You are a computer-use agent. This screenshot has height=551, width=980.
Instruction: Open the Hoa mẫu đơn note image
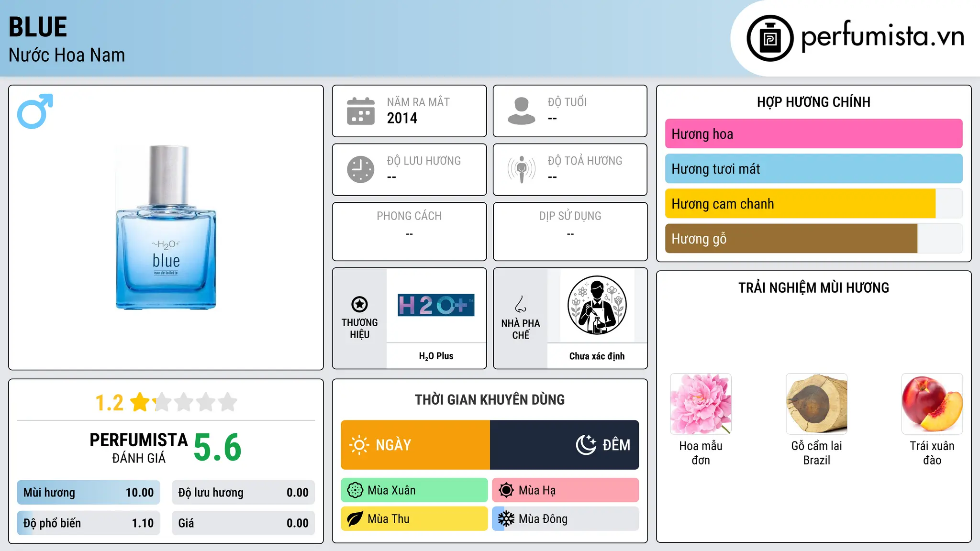pyautogui.click(x=701, y=404)
